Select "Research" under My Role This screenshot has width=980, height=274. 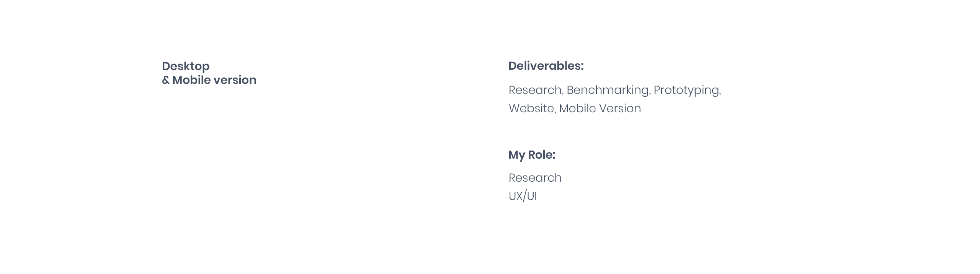(535, 178)
